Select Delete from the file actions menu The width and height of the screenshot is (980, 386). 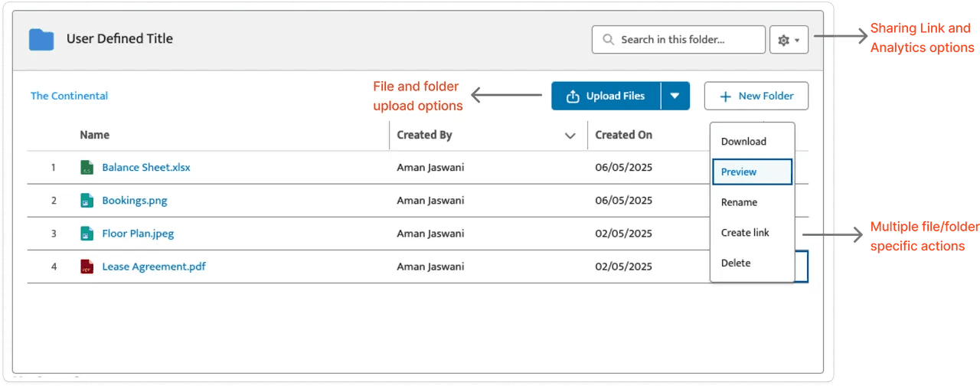[736, 263]
